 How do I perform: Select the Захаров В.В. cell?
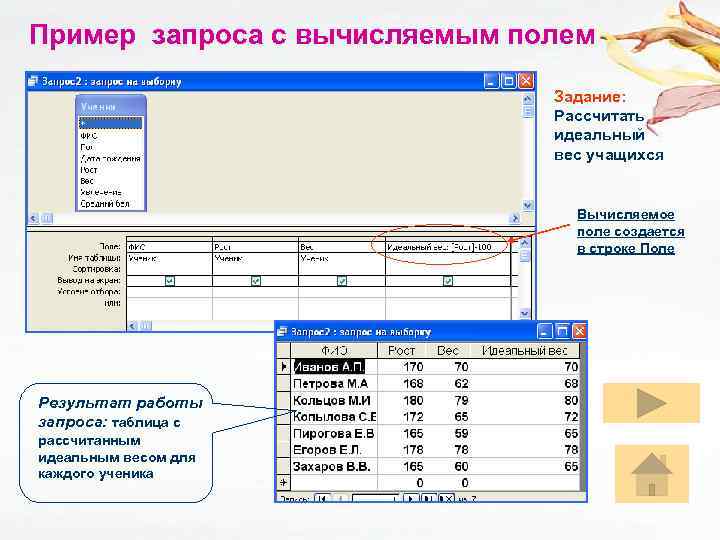(x=334, y=466)
